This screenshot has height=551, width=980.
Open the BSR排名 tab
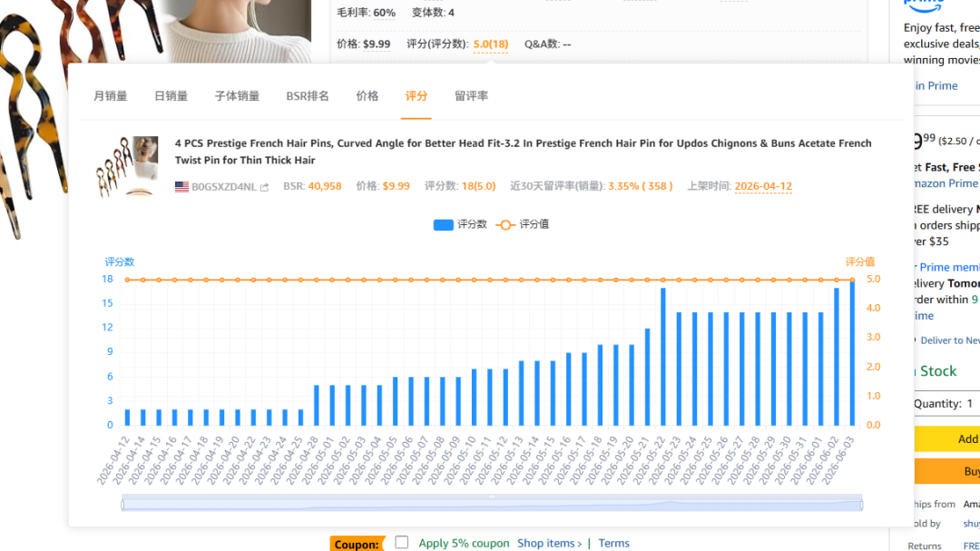click(308, 95)
